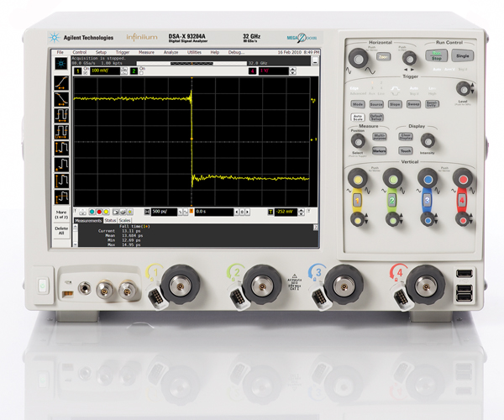This screenshot has width=504, height=420.
Task: Push the front-panel Clear Display key
Action: [406, 136]
